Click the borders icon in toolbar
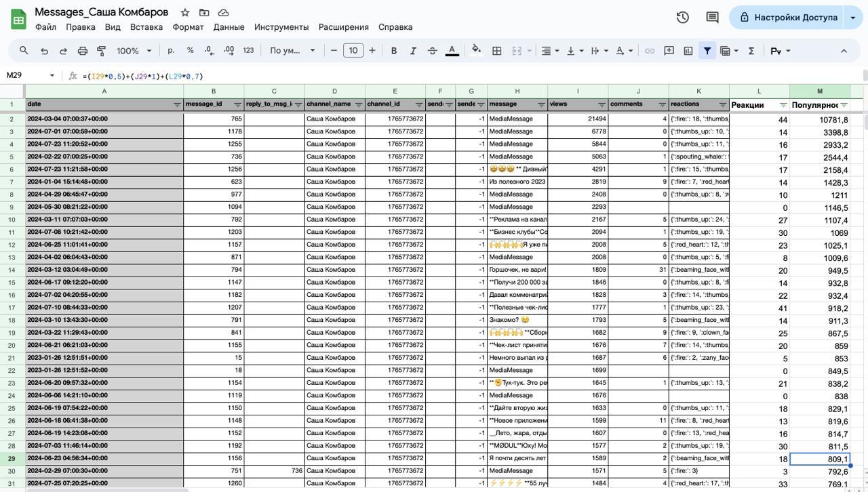868x492 pixels. 496,51
